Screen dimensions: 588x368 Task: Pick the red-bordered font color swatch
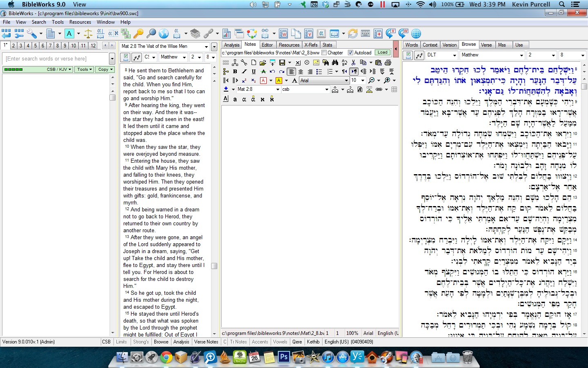click(263, 81)
